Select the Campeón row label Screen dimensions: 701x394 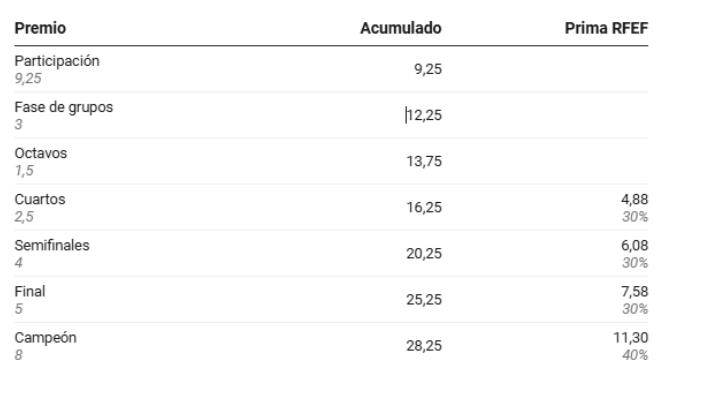point(45,338)
